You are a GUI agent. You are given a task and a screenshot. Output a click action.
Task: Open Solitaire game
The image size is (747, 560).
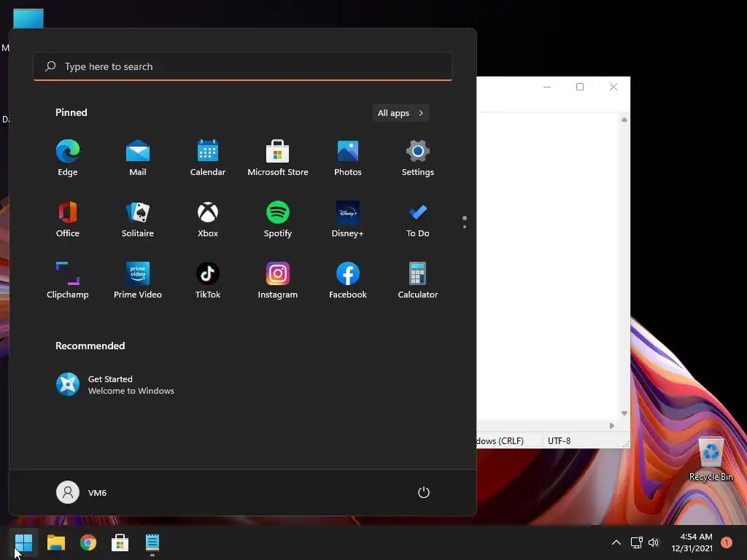pyautogui.click(x=138, y=219)
